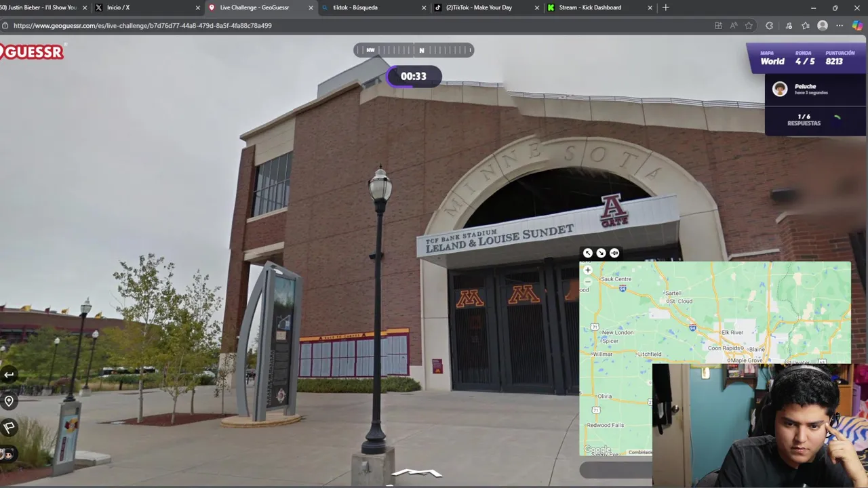Click the World map name label
This screenshot has width=868, height=488.
(x=772, y=62)
